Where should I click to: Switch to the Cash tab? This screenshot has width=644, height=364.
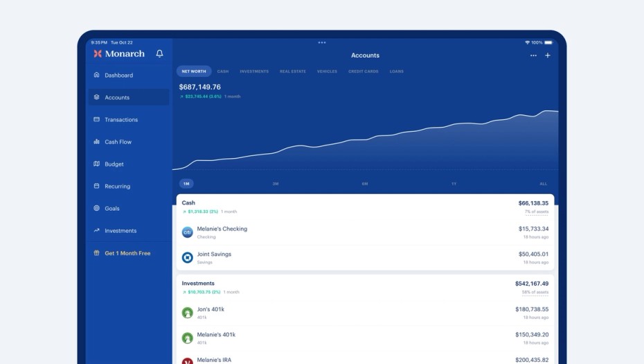[x=223, y=71]
